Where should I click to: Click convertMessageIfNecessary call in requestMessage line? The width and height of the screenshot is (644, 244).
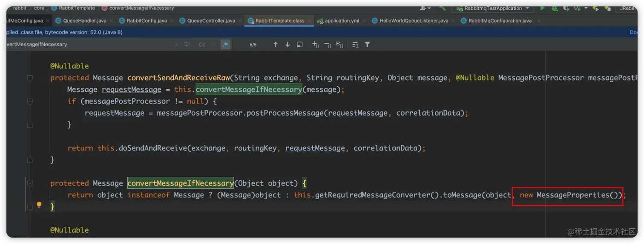(x=249, y=90)
